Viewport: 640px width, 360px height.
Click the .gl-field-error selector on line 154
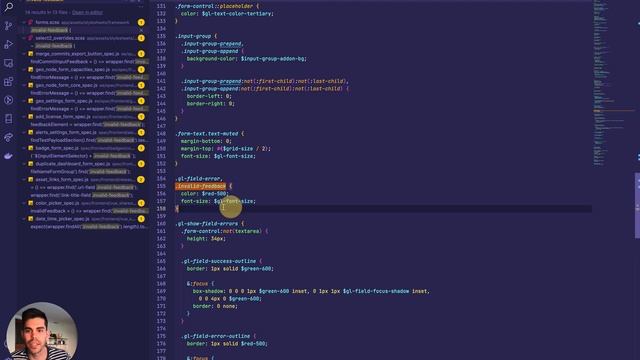(199, 179)
